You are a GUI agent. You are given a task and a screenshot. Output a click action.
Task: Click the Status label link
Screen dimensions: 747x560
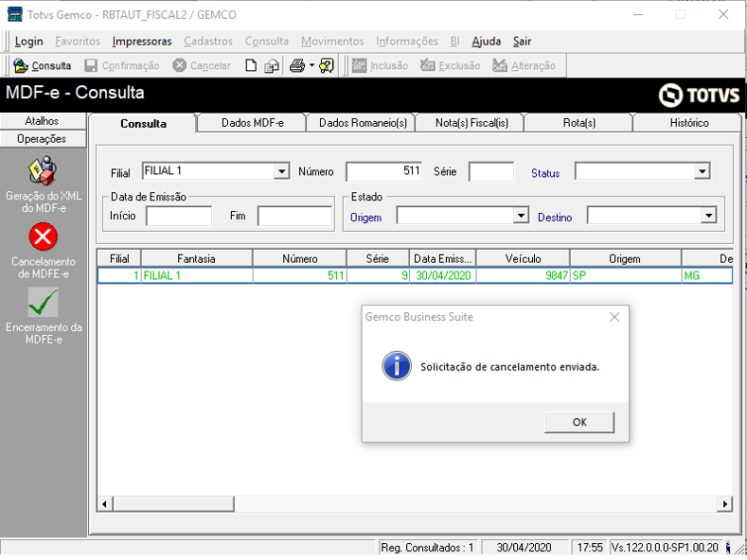point(545,173)
